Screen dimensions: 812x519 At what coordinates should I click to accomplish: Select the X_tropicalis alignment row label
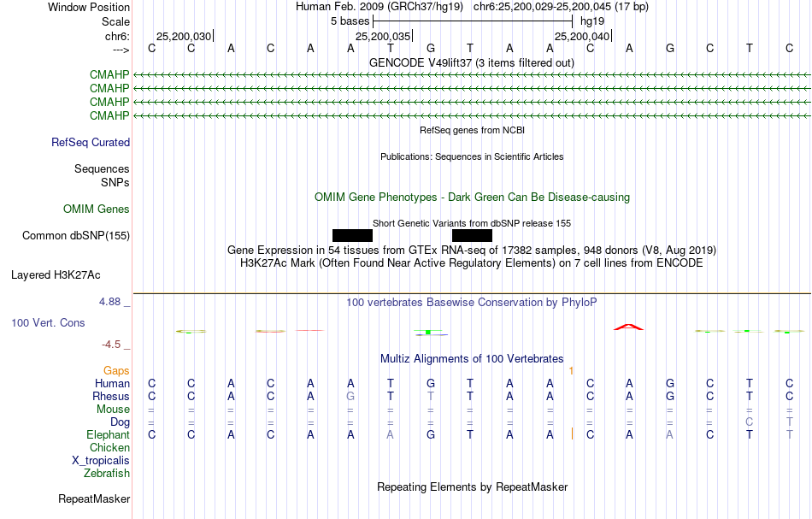click(x=101, y=461)
